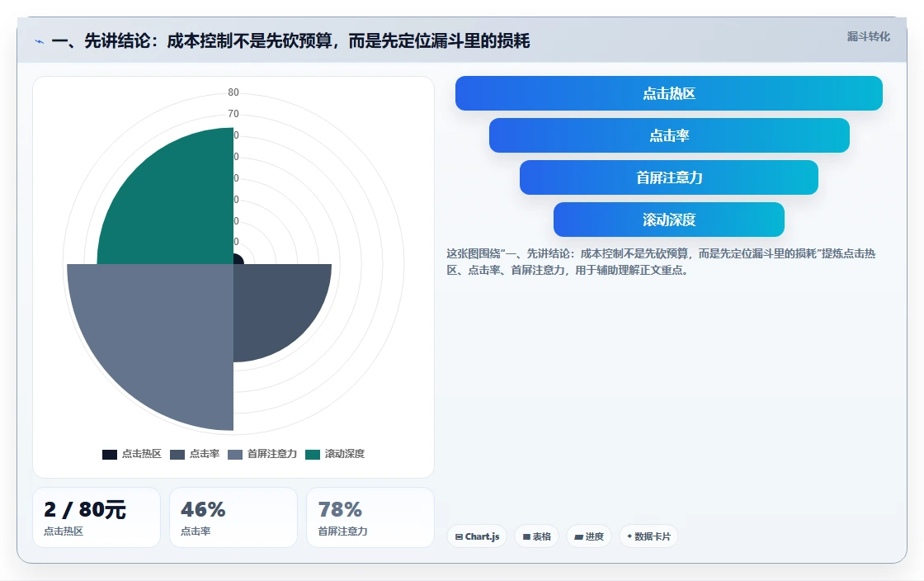
Task: Click the 进度 tag
Action: point(589,536)
